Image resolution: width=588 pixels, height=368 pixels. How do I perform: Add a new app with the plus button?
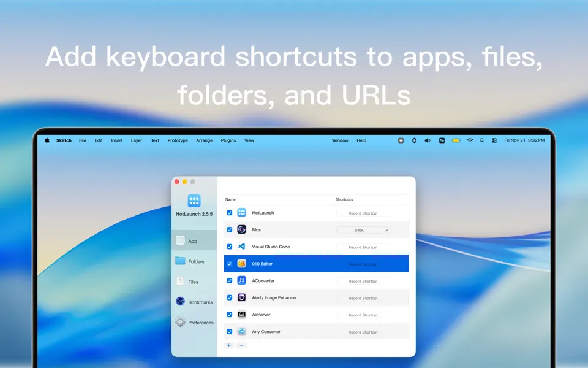228,345
